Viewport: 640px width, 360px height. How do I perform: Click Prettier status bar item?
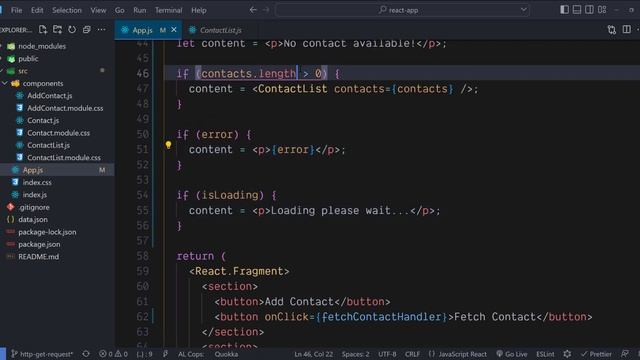pos(596,354)
